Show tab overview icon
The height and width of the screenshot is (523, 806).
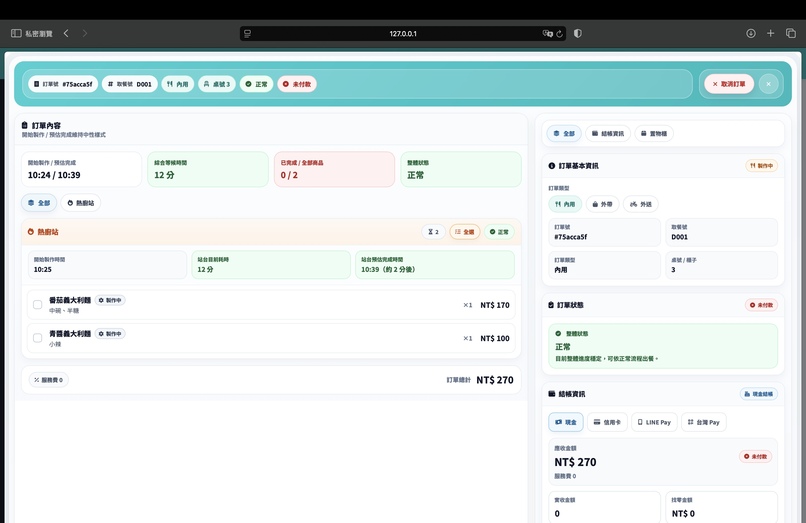pos(791,33)
